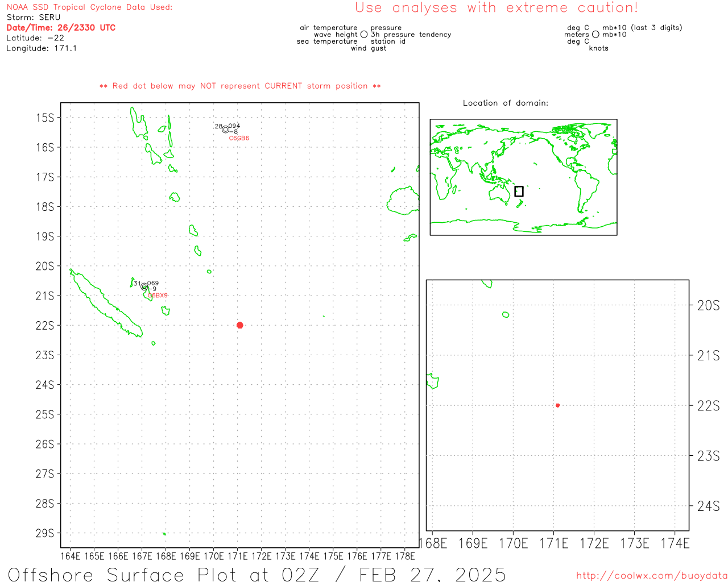Screen dimensions: 728x582
Task: Click the 171E longitude label on main map
Action: tap(238, 556)
